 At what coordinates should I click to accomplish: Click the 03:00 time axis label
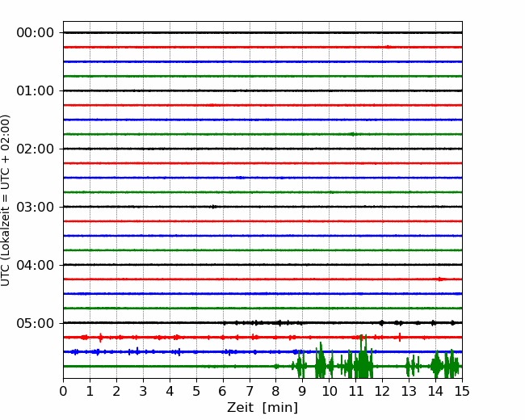coord(36,208)
